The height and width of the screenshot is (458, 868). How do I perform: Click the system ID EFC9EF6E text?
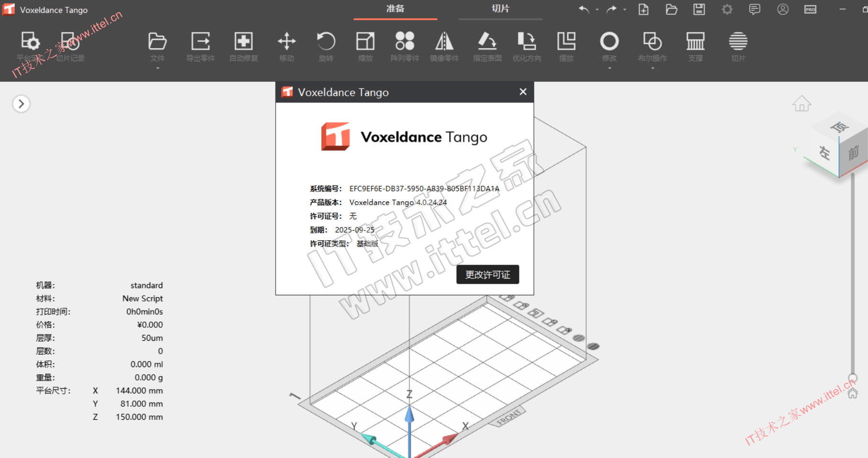pos(424,189)
